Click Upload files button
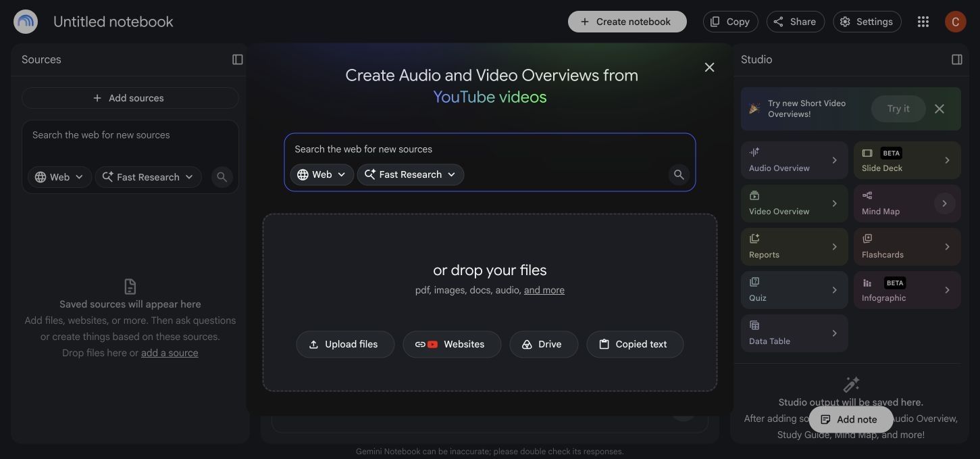This screenshot has height=459, width=980. pyautogui.click(x=345, y=344)
